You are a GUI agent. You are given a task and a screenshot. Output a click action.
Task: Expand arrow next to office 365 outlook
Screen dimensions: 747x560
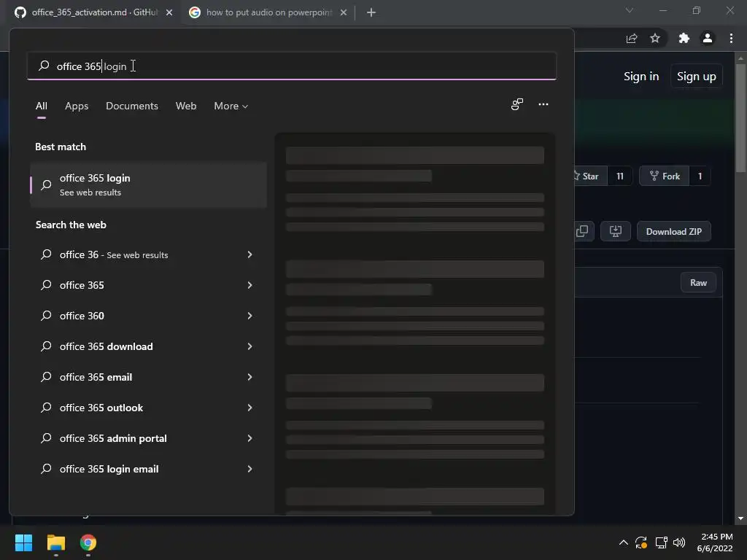249,408
